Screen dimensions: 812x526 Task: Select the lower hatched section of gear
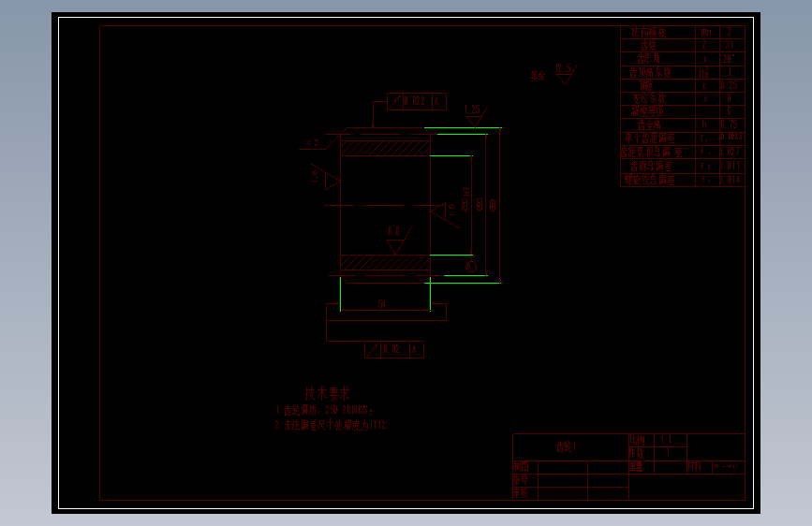pyautogui.click(x=385, y=262)
